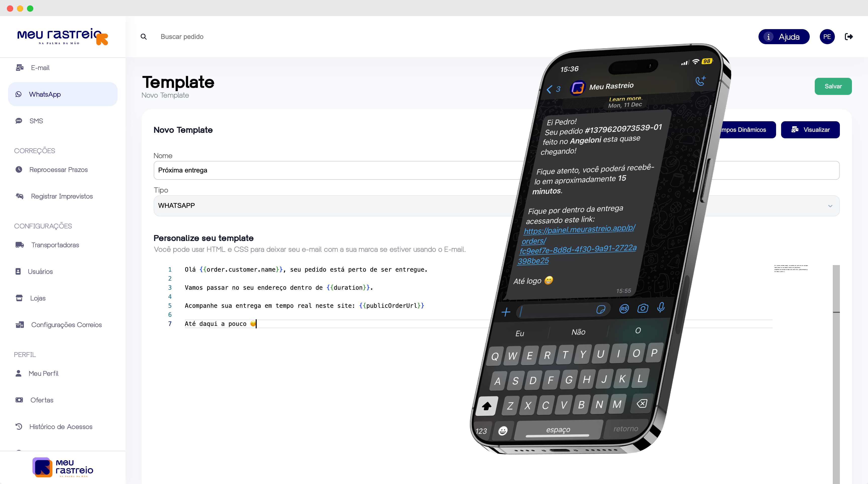Click the Ofertas sidebar link
The width and height of the screenshot is (868, 484).
coord(42,400)
